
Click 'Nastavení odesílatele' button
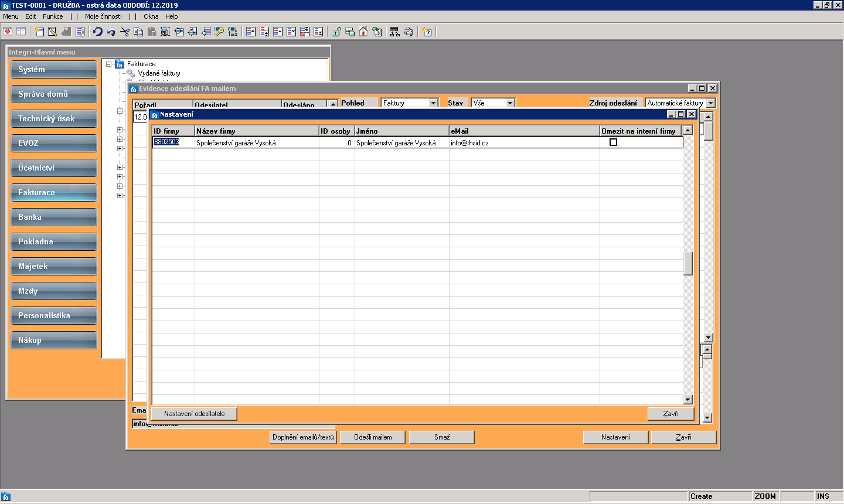pyautogui.click(x=195, y=414)
